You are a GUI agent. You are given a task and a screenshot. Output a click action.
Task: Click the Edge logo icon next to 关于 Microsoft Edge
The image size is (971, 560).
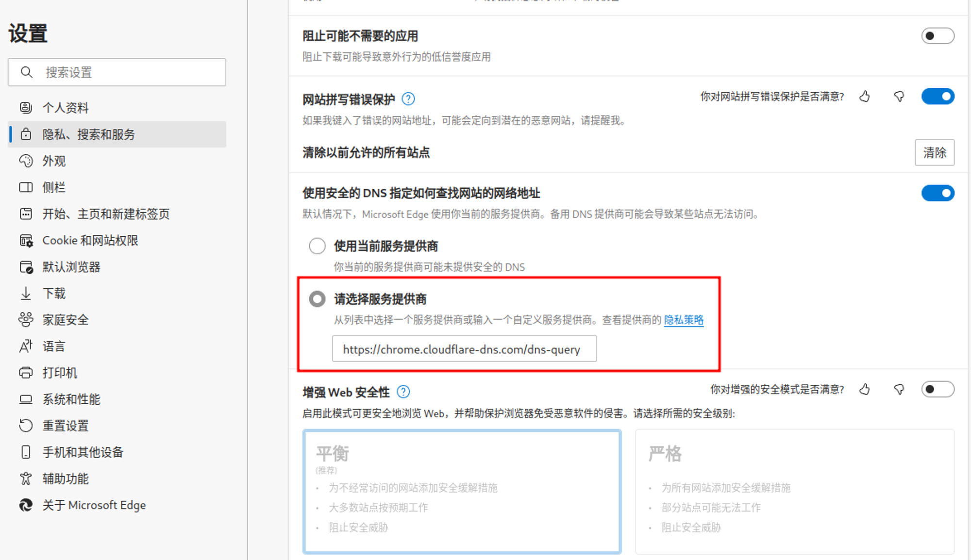(x=26, y=505)
